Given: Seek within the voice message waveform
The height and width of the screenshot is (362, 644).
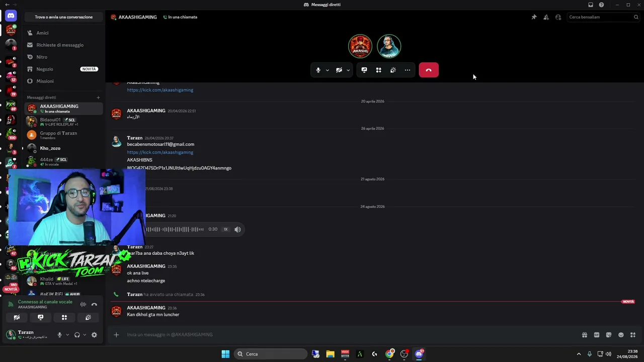Looking at the screenshot, I should [x=175, y=229].
